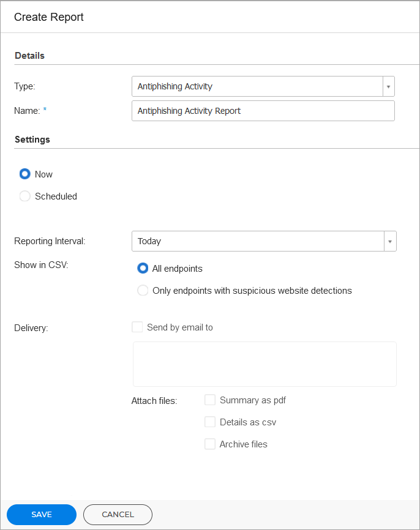Click the Attach files label
Viewport: 420px width, 530px height.
pos(154,401)
